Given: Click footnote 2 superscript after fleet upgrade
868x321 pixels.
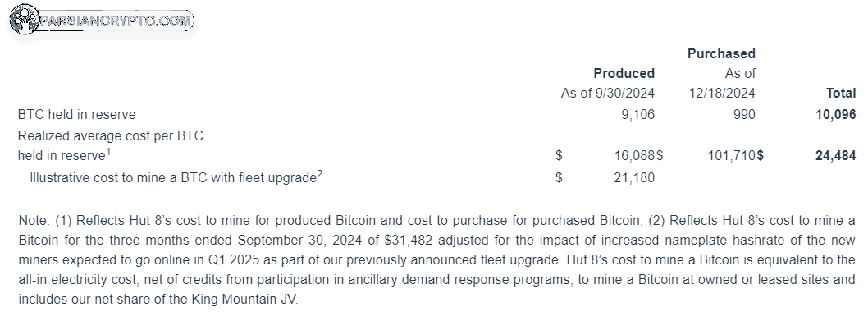Looking at the screenshot, I should click(x=319, y=174).
